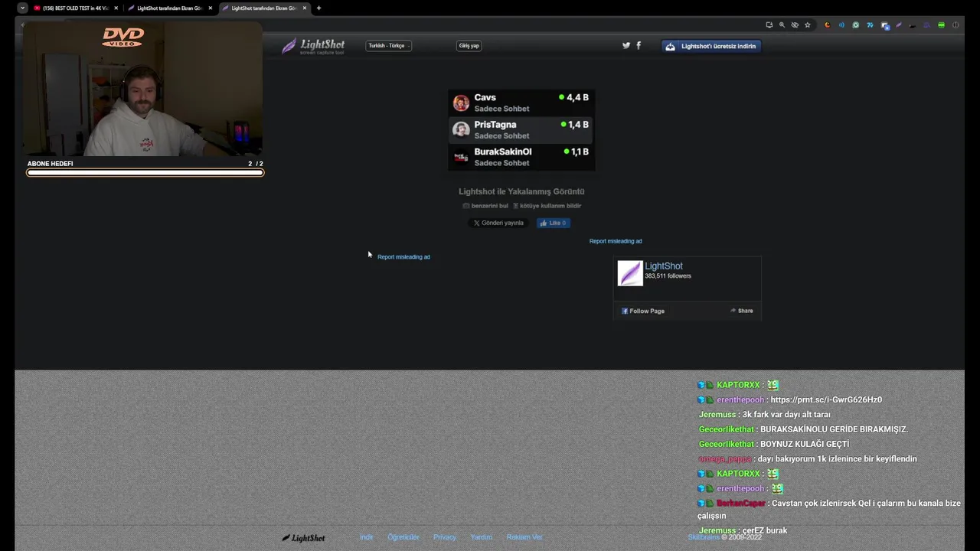Open LightShot's Twitter page icon

626,46
